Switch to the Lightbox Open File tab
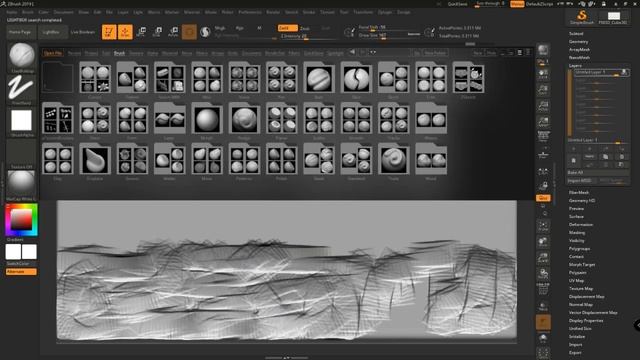640x360 pixels. (x=53, y=53)
